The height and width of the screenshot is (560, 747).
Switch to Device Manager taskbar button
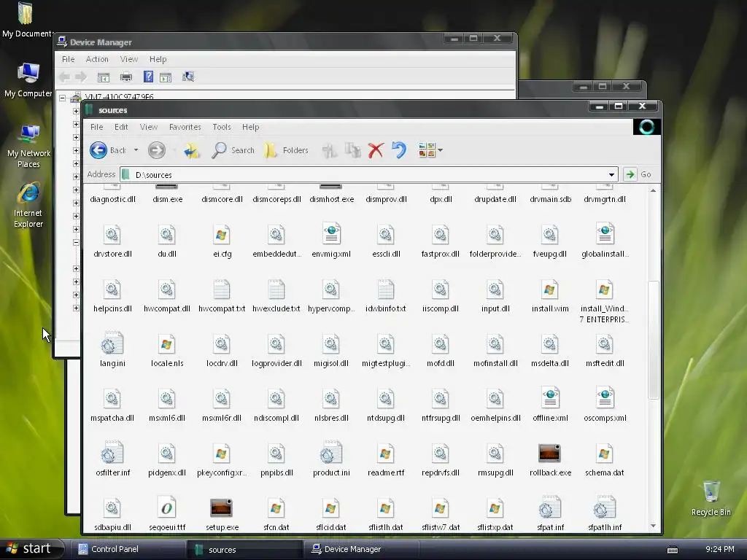coord(361,549)
